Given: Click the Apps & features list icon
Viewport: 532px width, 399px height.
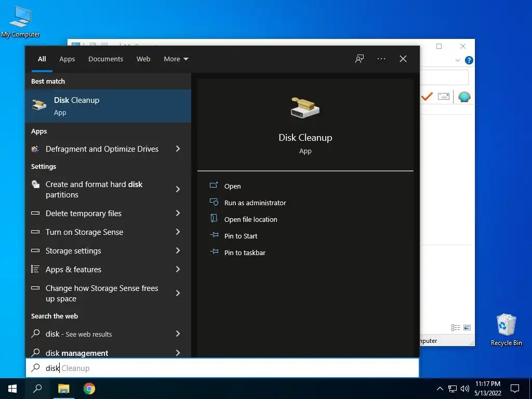Looking at the screenshot, I should (35, 269).
